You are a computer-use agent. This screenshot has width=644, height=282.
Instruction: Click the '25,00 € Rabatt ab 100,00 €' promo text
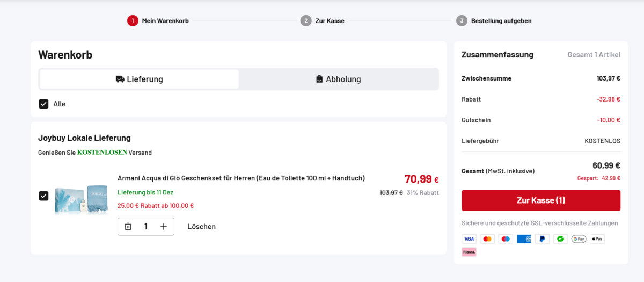156,206
